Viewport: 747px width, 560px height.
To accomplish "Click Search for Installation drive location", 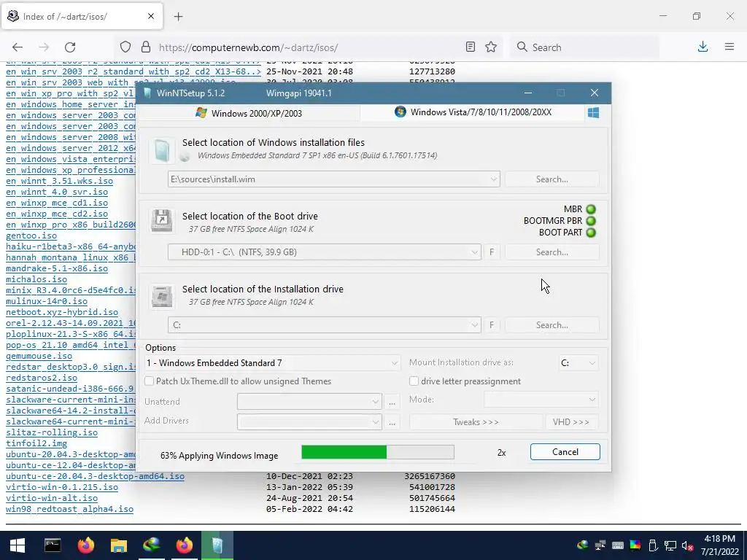I will (551, 325).
